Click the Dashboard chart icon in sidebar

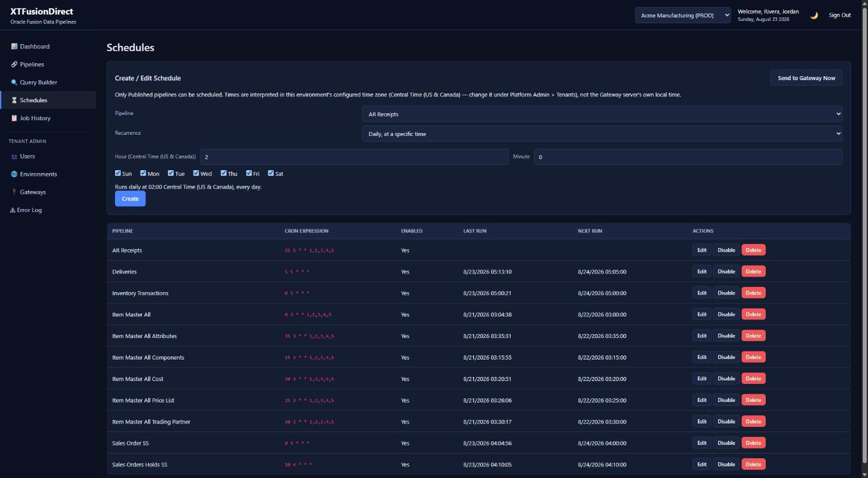pos(14,46)
